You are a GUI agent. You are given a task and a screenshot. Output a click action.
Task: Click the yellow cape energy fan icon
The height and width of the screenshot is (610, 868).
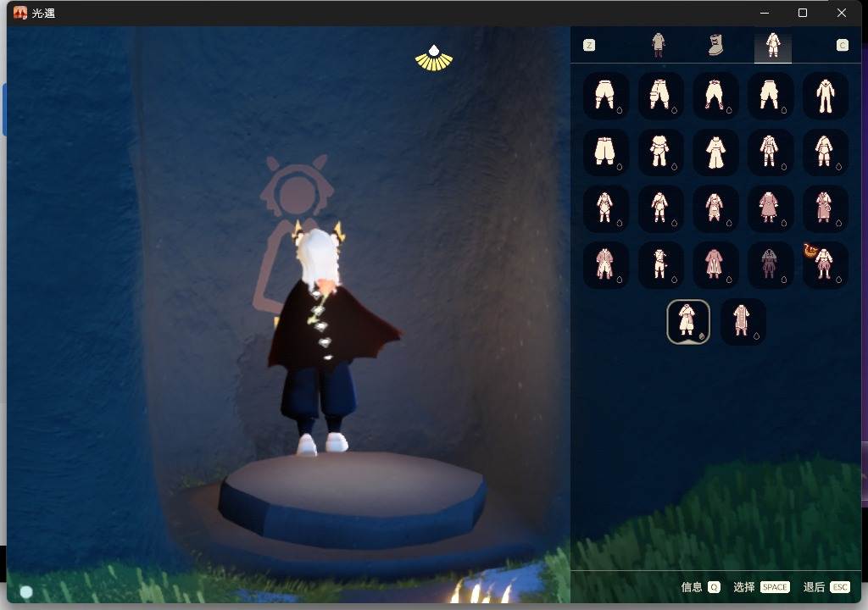click(x=434, y=58)
